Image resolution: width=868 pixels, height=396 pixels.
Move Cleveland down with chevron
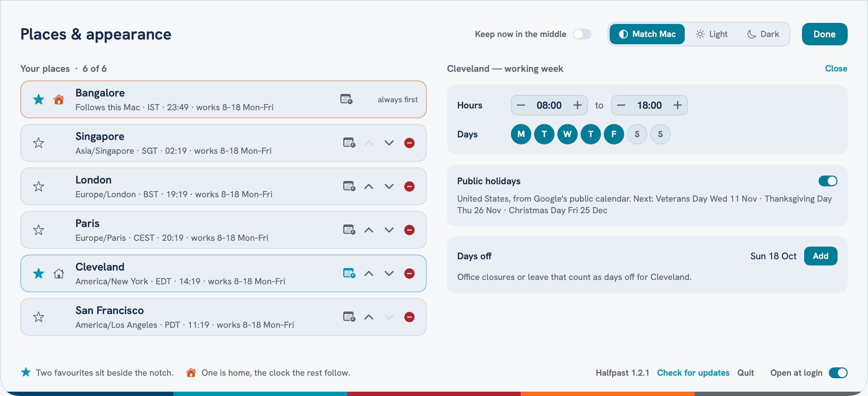point(389,273)
